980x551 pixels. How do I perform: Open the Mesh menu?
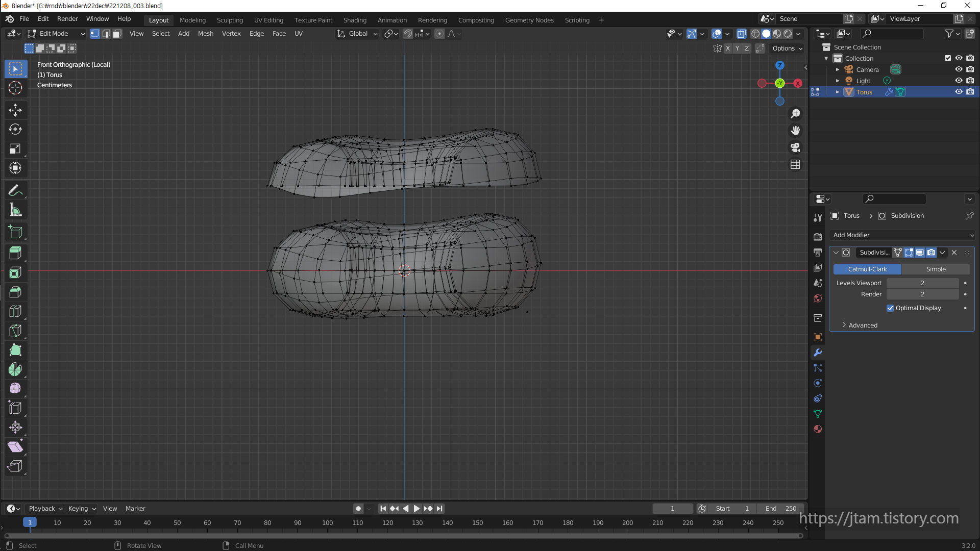point(205,34)
